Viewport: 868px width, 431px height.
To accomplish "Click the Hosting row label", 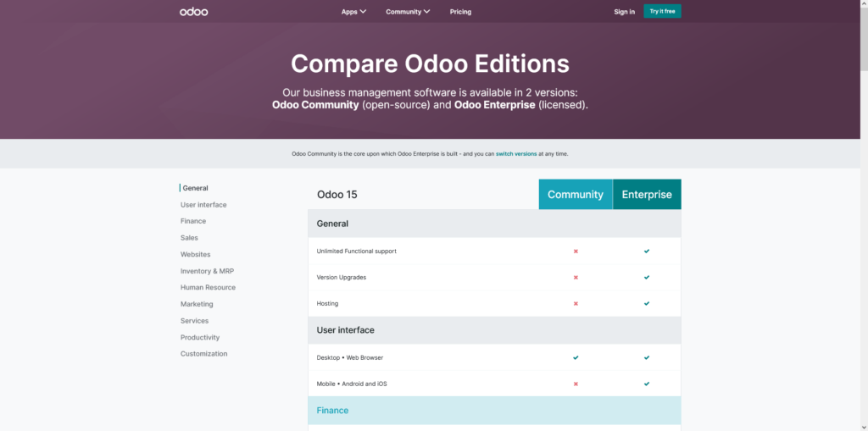I will (x=327, y=304).
